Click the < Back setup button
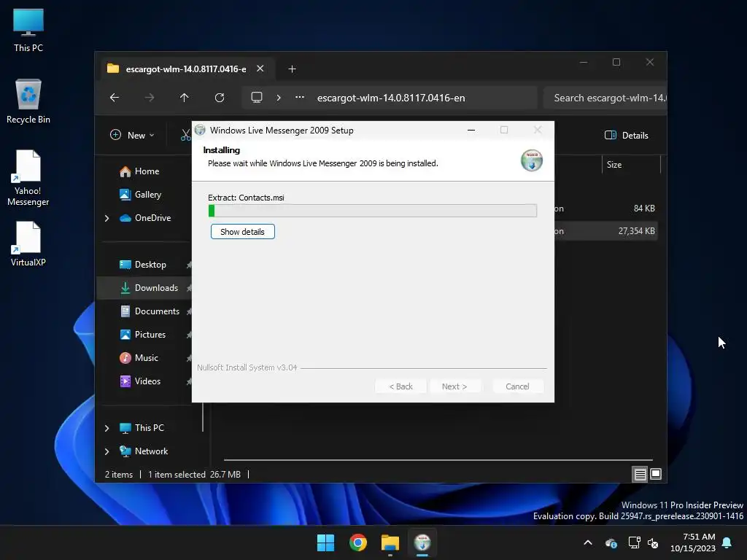Image resolution: width=747 pixels, height=560 pixels. click(x=400, y=386)
